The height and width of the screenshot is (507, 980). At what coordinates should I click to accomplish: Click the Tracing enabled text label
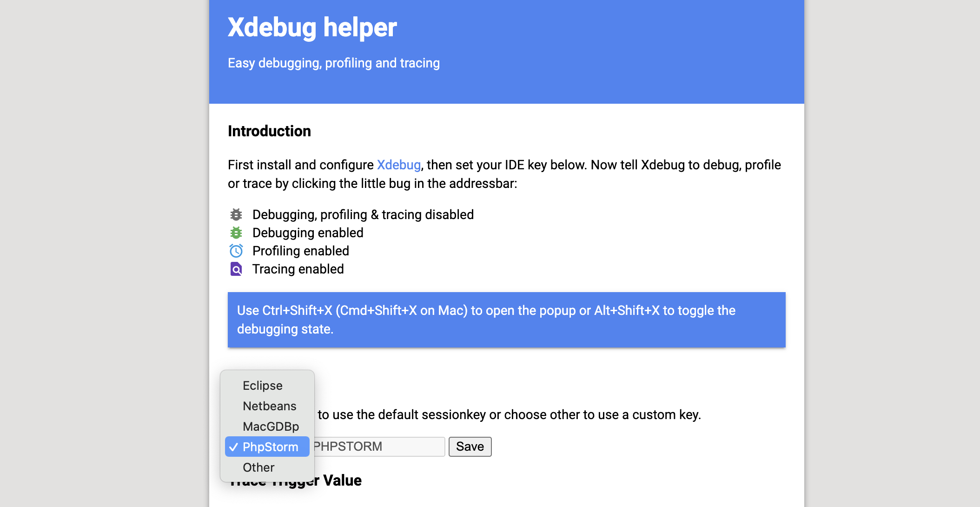tap(298, 269)
